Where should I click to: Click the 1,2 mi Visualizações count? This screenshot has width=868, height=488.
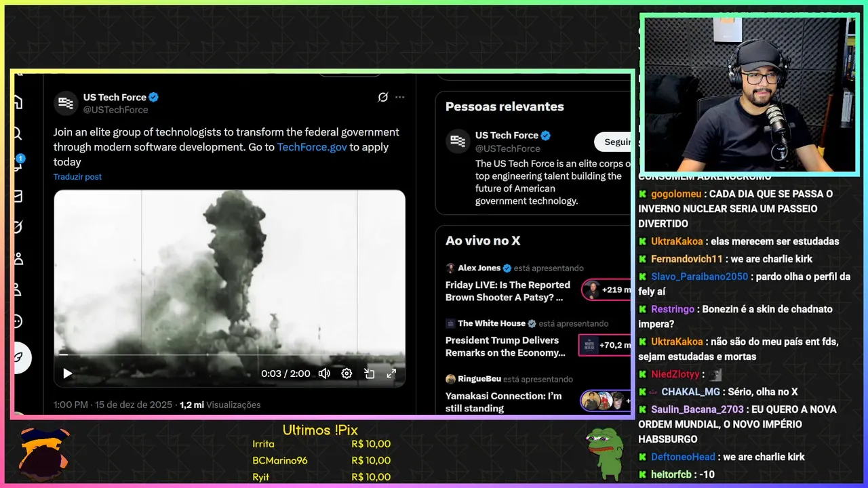coord(220,405)
